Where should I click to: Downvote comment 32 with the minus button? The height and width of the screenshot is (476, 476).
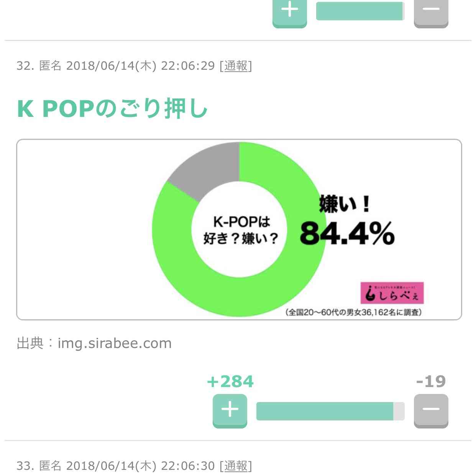[431, 410]
